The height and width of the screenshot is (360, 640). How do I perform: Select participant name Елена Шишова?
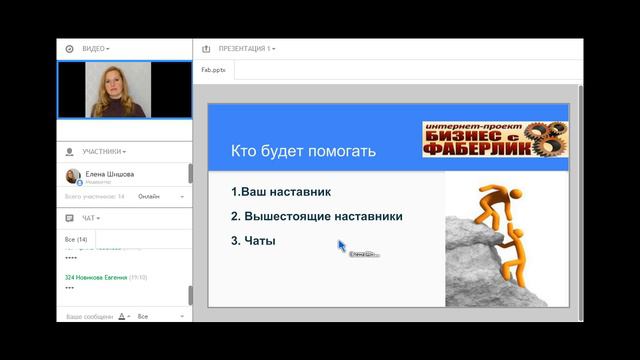click(110, 174)
